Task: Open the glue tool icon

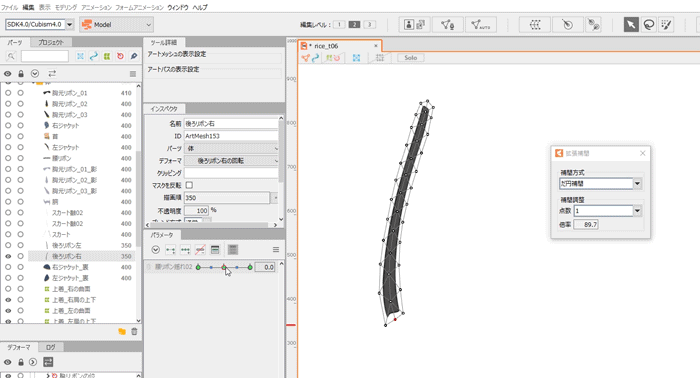Action: pos(594,25)
